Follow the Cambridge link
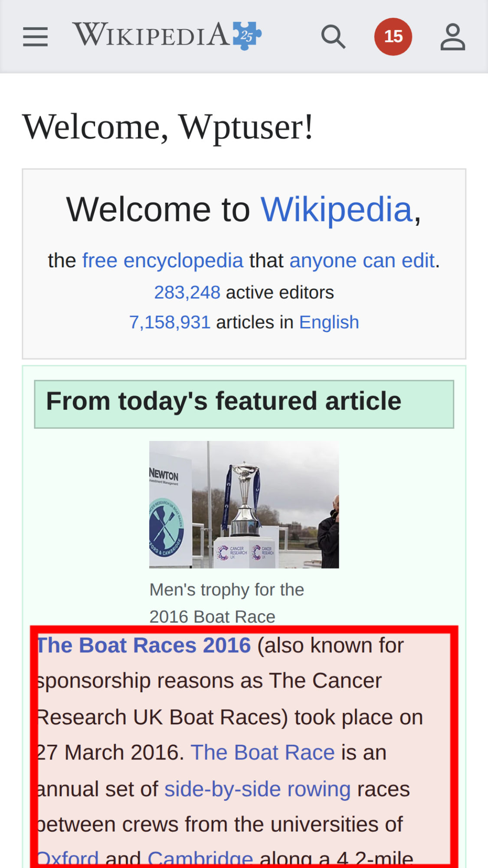 (200, 858)
